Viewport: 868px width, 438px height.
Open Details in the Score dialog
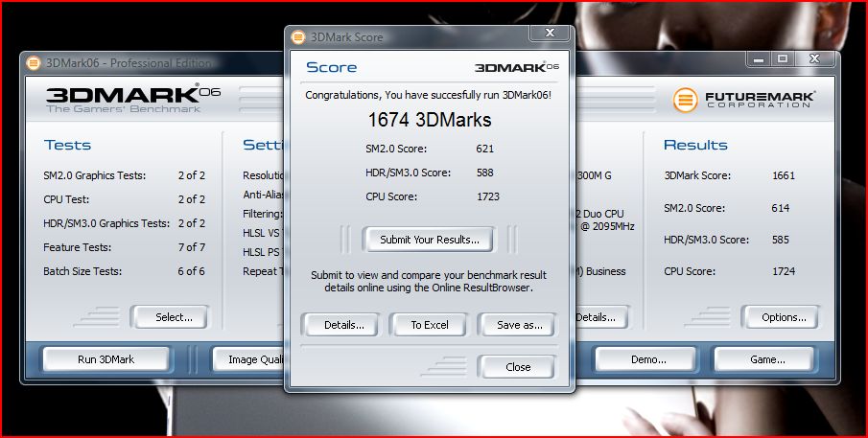coord(343,325)
